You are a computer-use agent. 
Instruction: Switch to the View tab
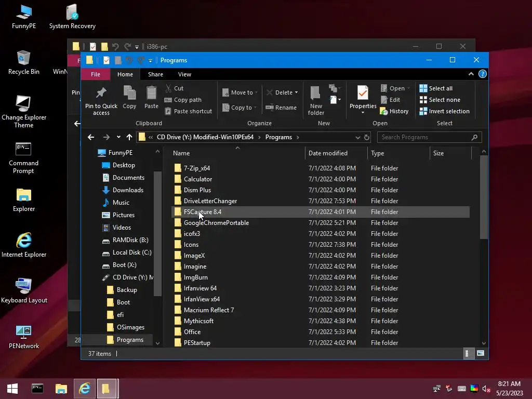(184, 74)
